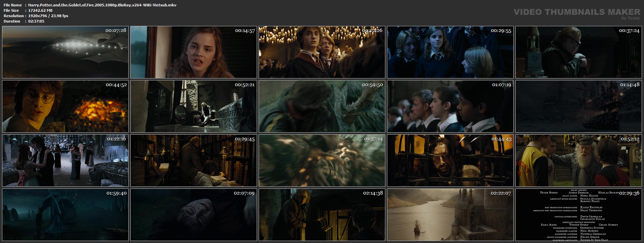
Task: Select the 01:22:16 ball dance thumbnail
Action: (65, 161)
